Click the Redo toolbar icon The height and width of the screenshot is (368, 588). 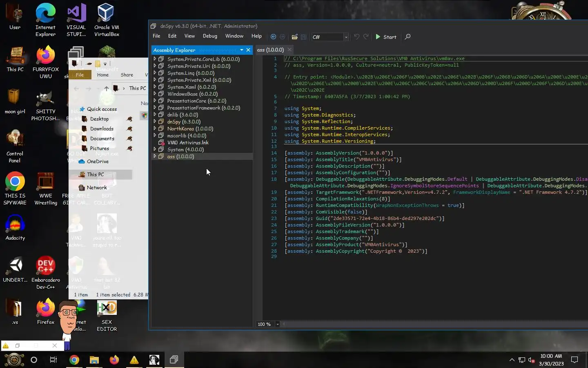tap(366, 37)
